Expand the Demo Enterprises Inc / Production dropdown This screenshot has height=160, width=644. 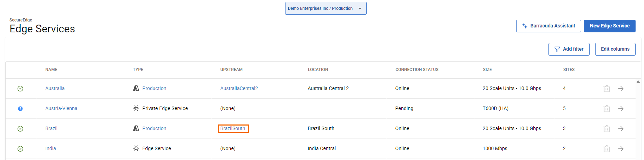point(326,8)
